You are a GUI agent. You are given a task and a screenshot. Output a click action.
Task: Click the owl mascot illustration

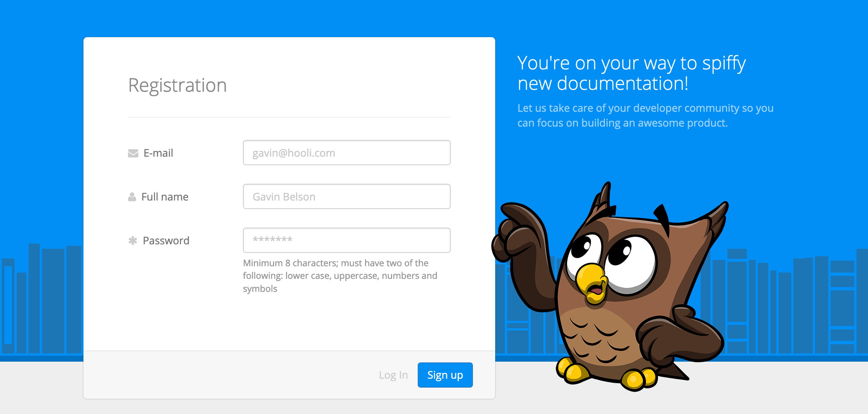(x=610, y=286)
